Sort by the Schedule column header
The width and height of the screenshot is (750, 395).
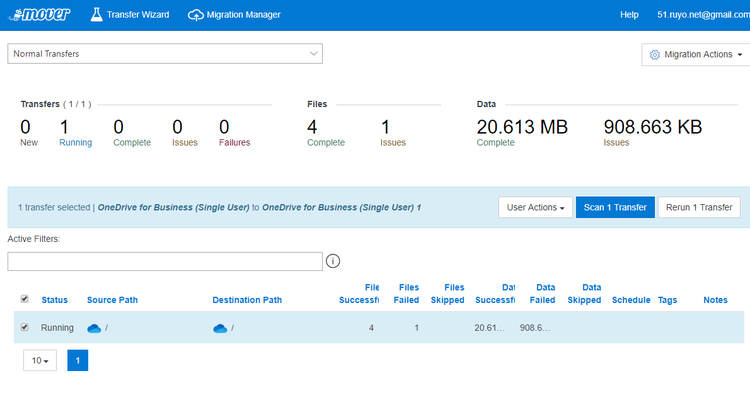[631, 300]
